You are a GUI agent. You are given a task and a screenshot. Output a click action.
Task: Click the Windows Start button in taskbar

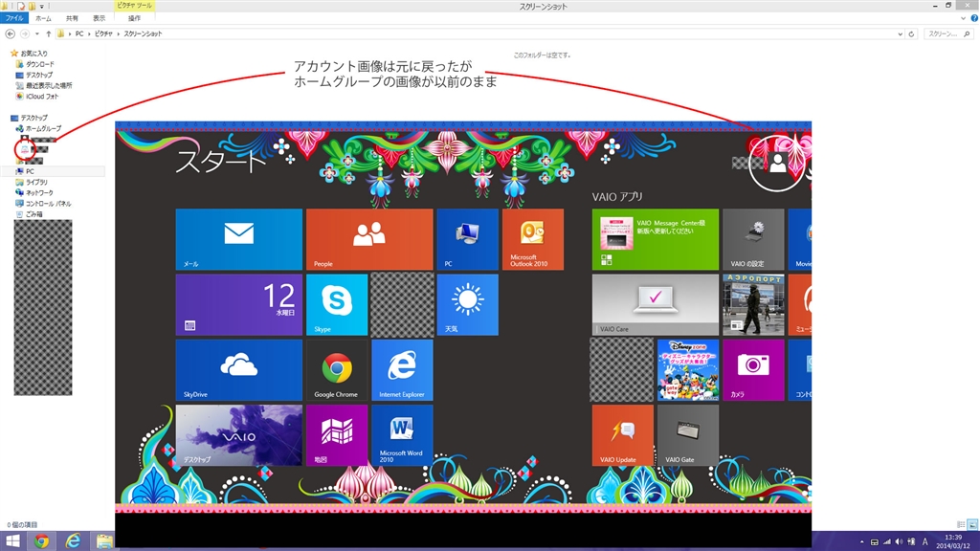(x=12, y=540)
